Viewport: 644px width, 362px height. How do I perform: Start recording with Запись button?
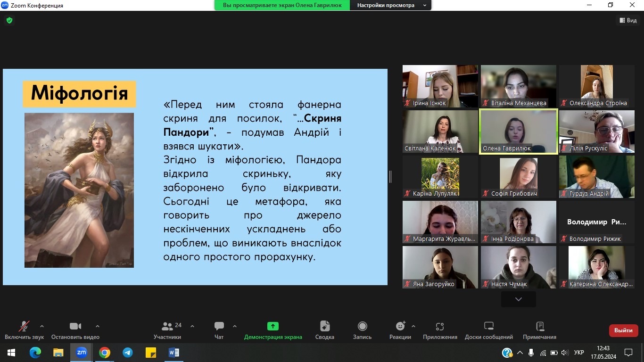click(362, 330)
